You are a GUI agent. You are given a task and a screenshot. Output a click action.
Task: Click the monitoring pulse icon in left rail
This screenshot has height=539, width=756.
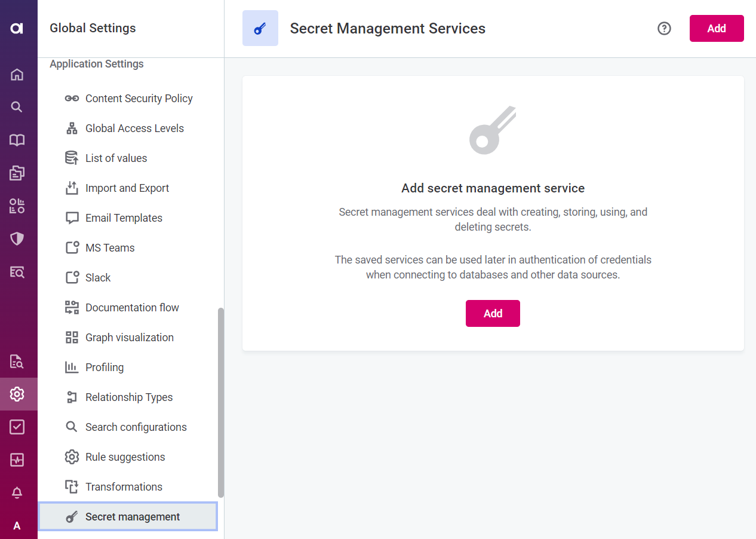[x=17, y=460]
